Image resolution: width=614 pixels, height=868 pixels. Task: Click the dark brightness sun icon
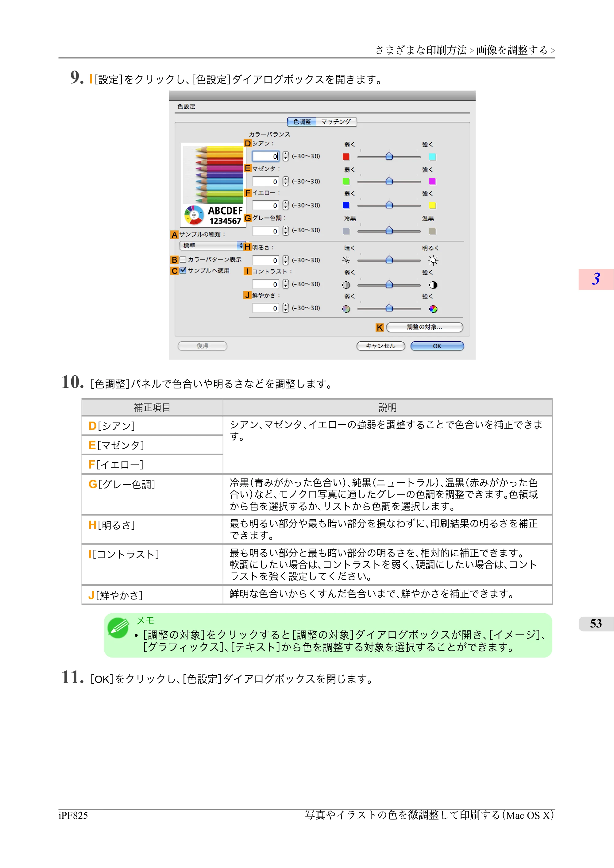tap(346, 260)
